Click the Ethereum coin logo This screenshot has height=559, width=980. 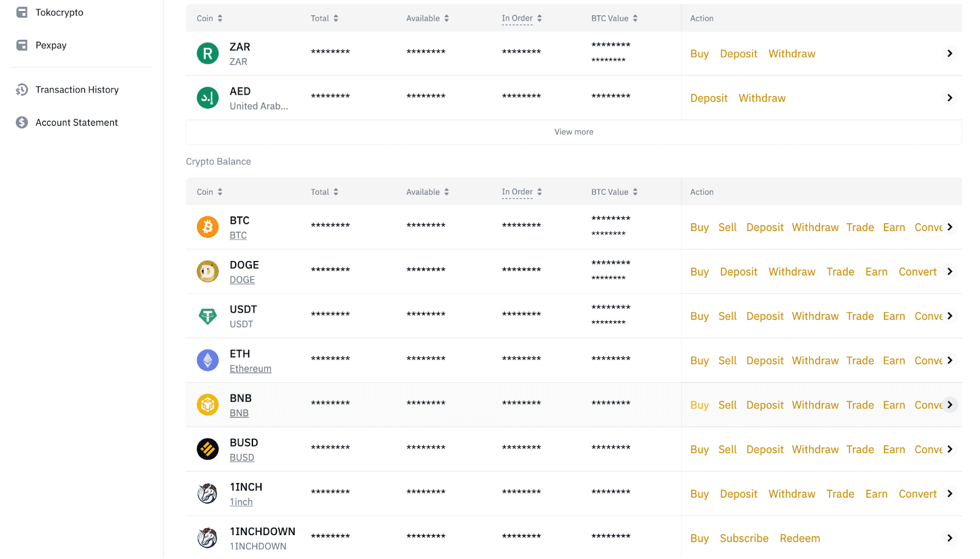tap(208, 360)
